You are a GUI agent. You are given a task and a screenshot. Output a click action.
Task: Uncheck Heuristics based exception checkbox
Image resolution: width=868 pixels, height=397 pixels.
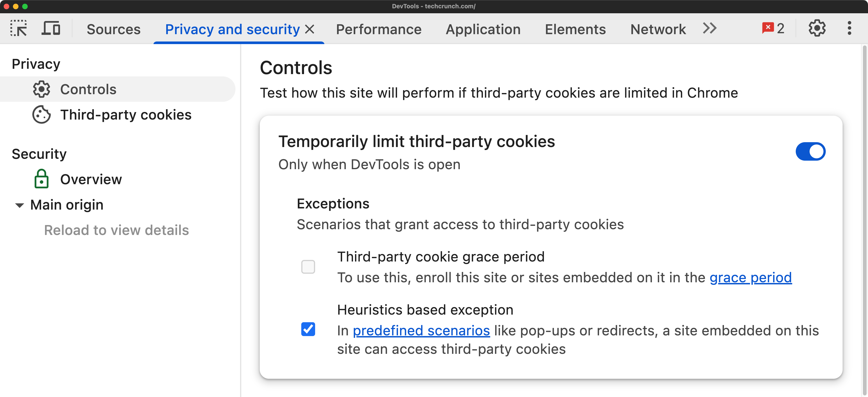pyautogui.click(x=308, y=329)
